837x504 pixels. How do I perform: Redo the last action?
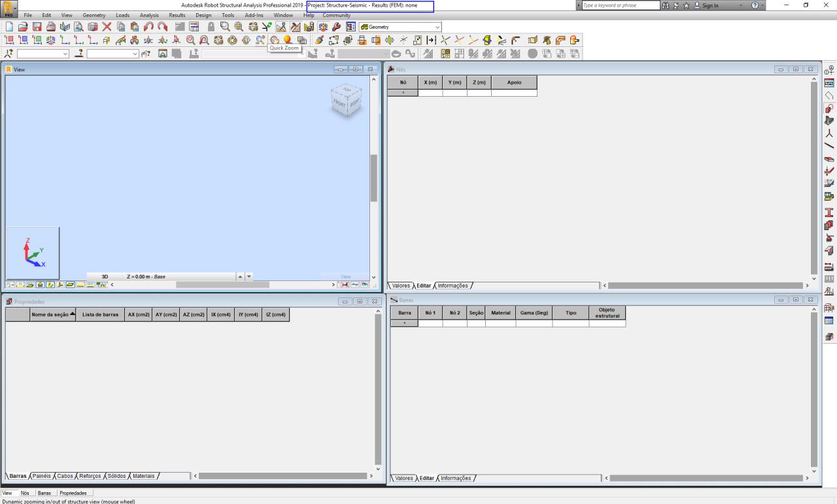coord(162,27)
